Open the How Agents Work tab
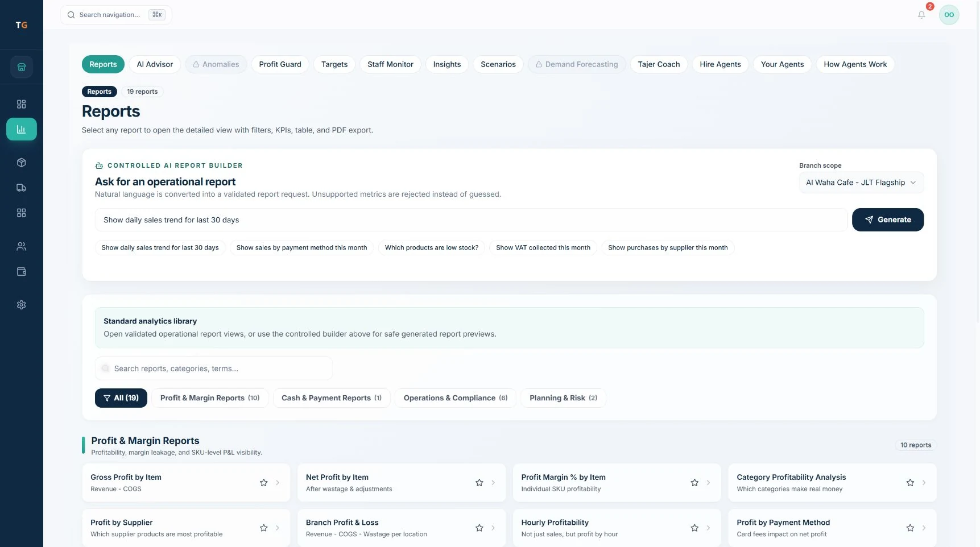This screenshot has width=980, height=547. [x=855, y=64]
